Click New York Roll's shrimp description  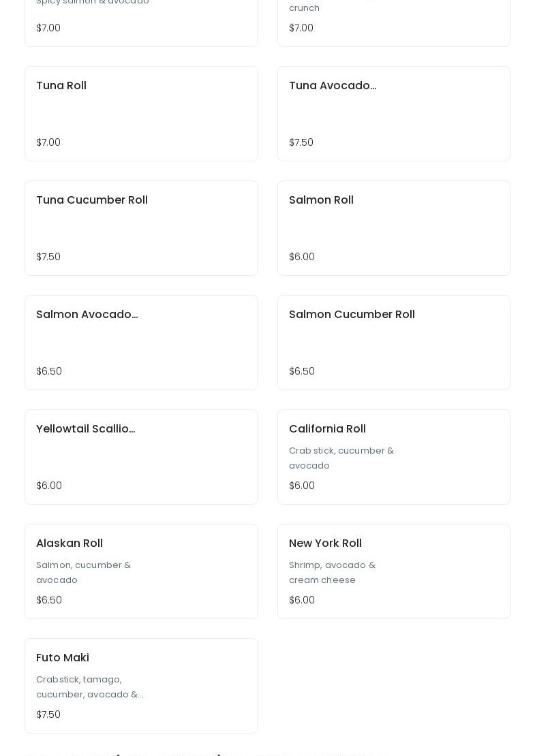tap(332, 572)
